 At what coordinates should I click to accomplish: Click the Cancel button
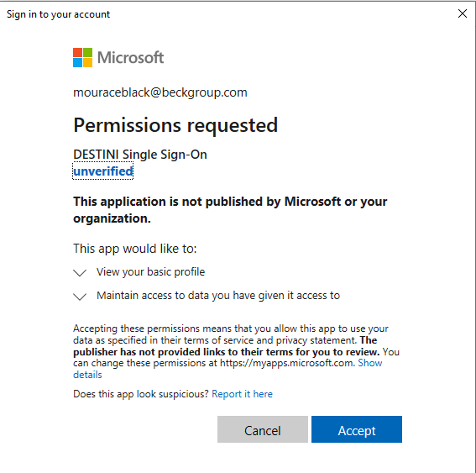[263, 429]
